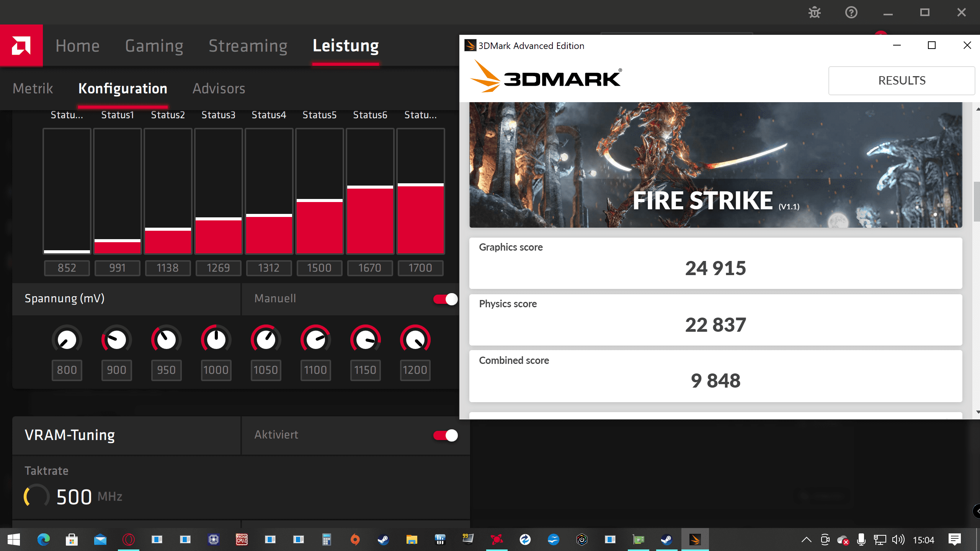Open the Metrik sub-tab

pyautogui.click(x=33, y=88)
